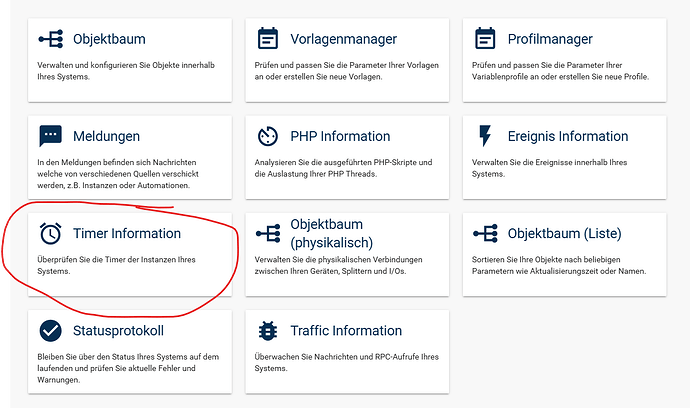
Task: Click the Profilmanager calendar icon
Action: click(486, 39)
